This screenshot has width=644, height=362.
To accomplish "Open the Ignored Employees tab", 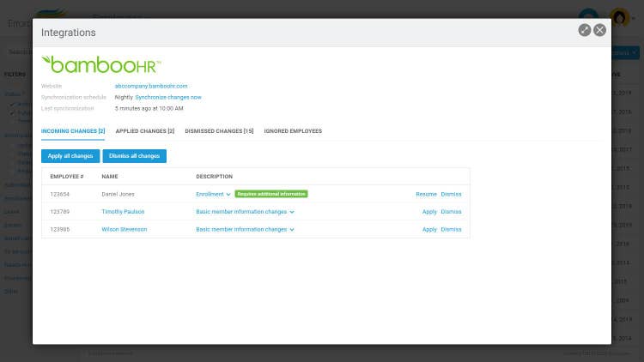I will [x=293, y=131].
